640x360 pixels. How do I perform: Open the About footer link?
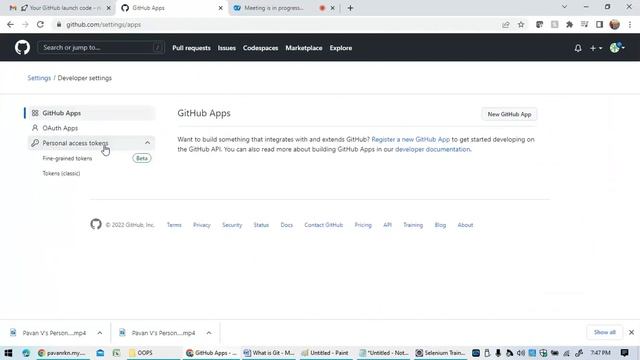(465, 225)
